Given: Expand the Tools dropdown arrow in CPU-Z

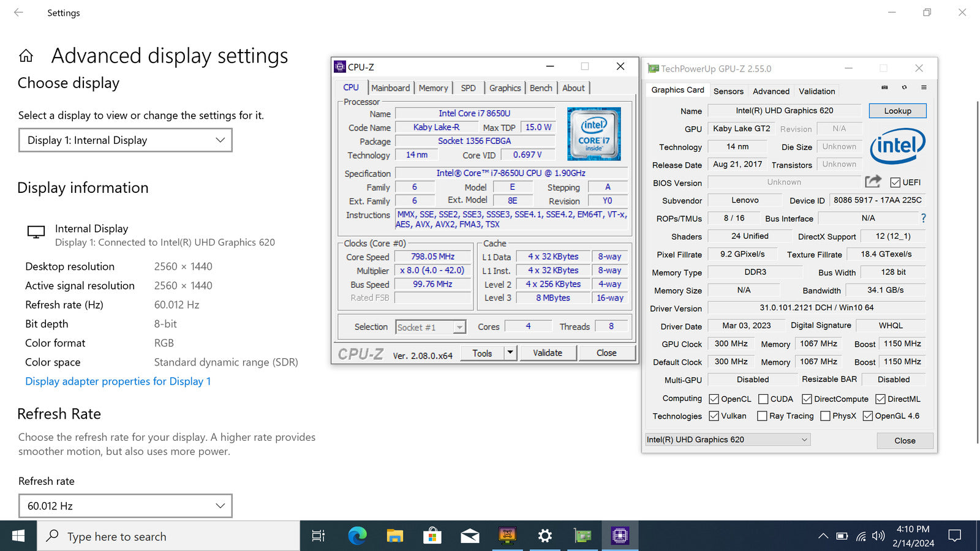Looking at the screenshot, I should click(x=510, y=353).
